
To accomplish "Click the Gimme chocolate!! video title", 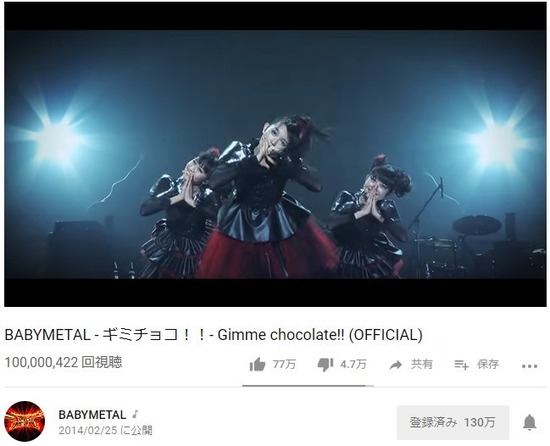I will (x=213, y=335).
